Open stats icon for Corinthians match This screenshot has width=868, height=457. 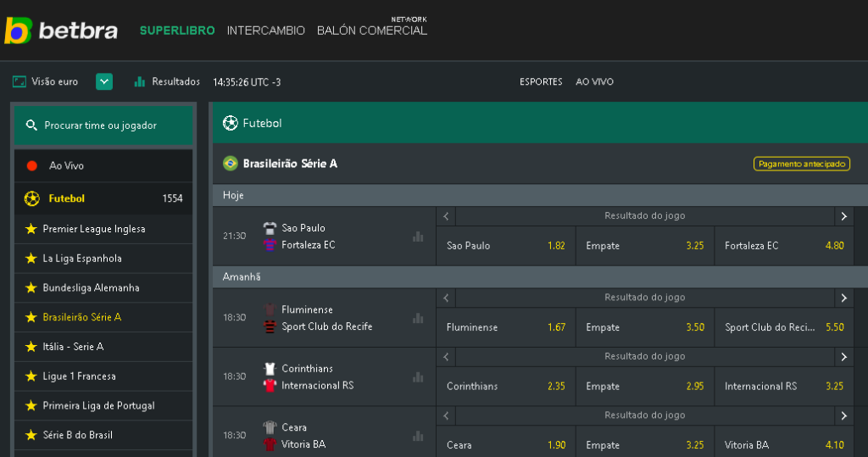point(417,376)
